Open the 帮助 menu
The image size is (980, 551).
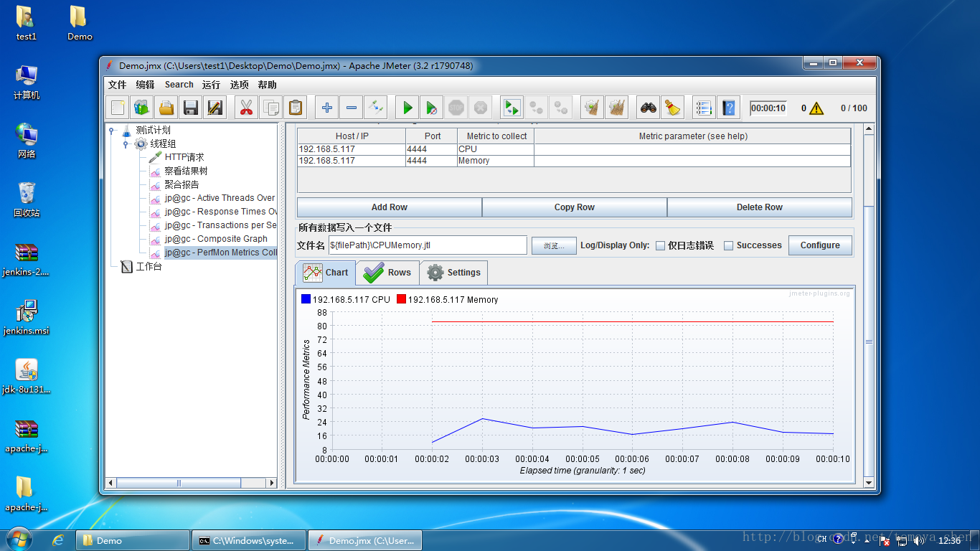[267, 85]
